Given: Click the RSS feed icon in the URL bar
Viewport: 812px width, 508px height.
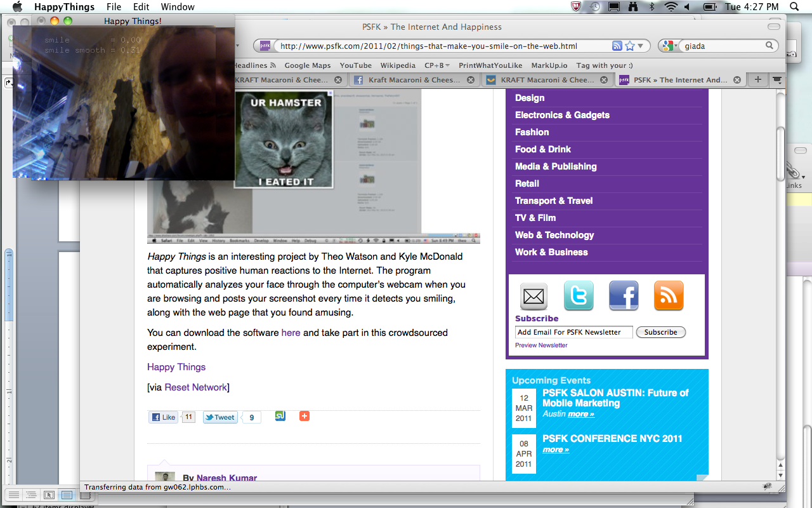Looking at the screenshot, I should (x=617, y=46).
